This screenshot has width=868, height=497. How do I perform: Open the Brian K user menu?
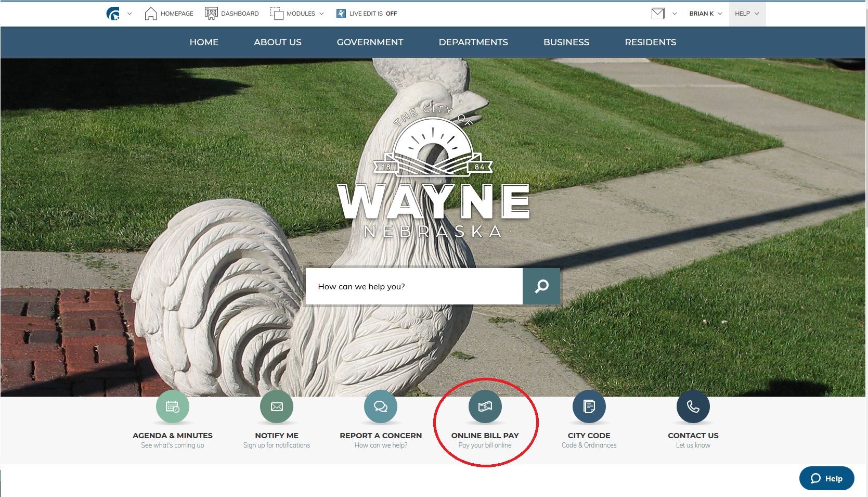coord(705,14)
